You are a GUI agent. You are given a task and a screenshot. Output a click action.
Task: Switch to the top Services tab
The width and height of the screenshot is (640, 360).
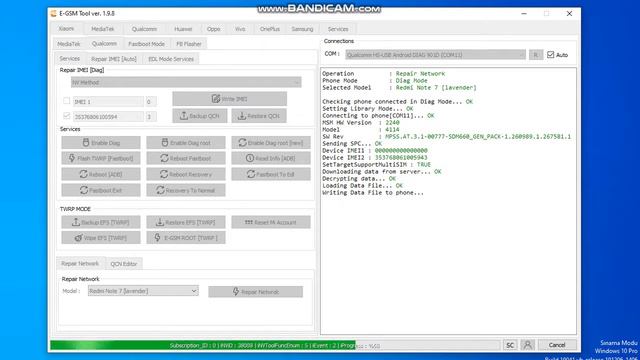pyautogui.click(x=338, y=29)
